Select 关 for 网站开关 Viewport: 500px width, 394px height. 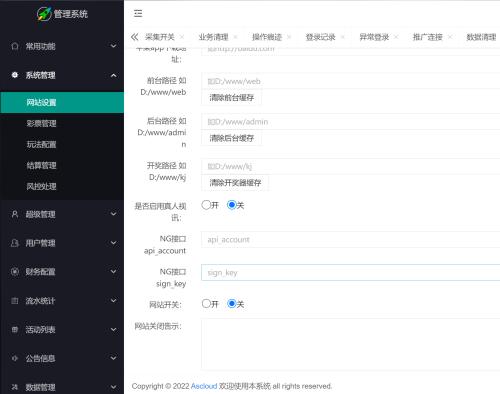[232, 303]
